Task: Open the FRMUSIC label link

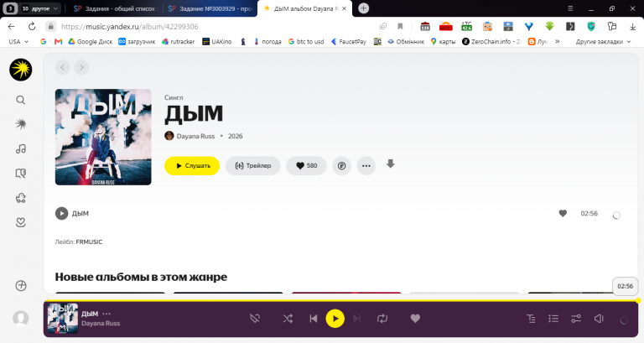Action: [x=89, y=242]
